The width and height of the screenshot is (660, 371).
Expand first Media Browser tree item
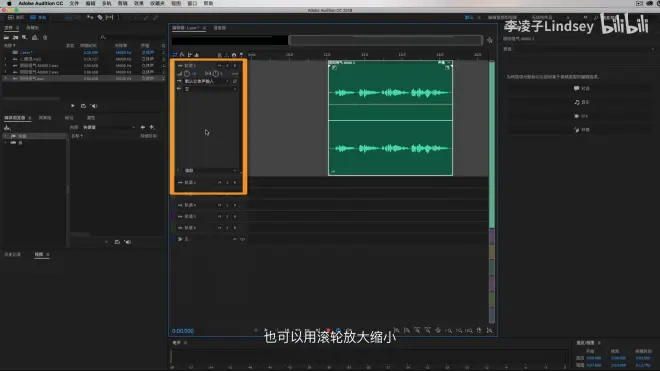(x=5, y=136)
